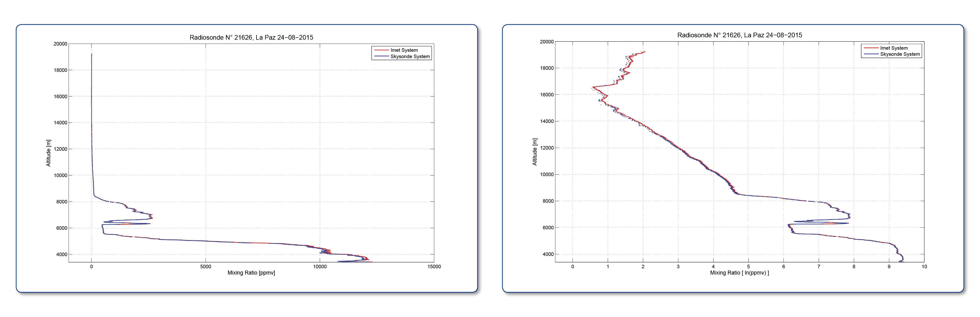Click the 0 tick label on right x-axis
The image size is (980, 317).
[x=573, y=266]
